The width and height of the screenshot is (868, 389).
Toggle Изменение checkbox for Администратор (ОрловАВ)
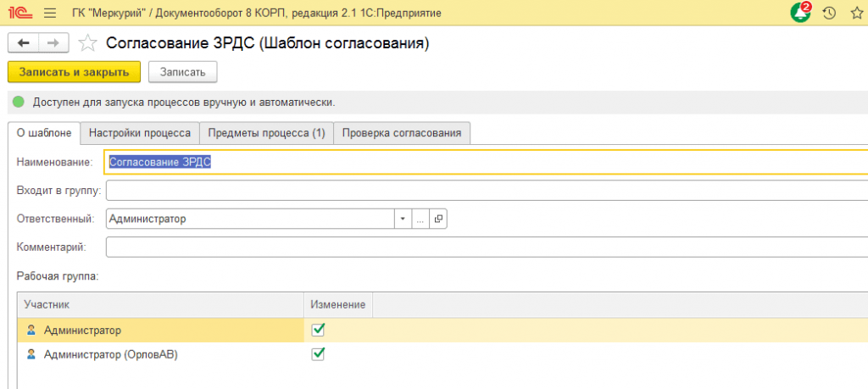(x=319, y=354)
